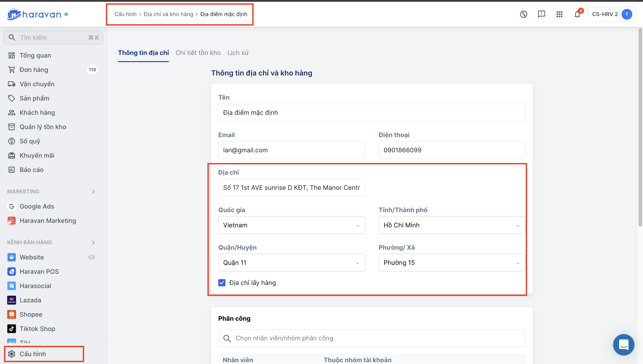Open the Tỉnh/Thành phố dropdown
Image resolution: width=643 pixels, height=364 pixels.
452,225
